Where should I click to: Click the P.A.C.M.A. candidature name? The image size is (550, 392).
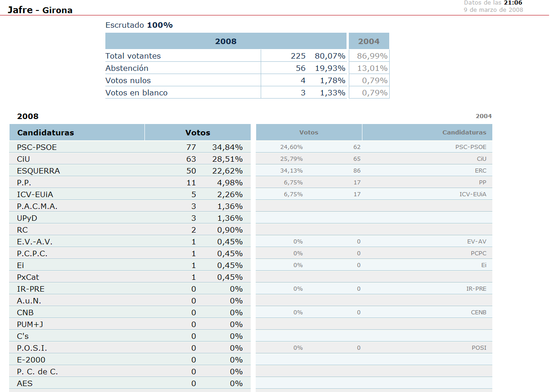[37, 206]
